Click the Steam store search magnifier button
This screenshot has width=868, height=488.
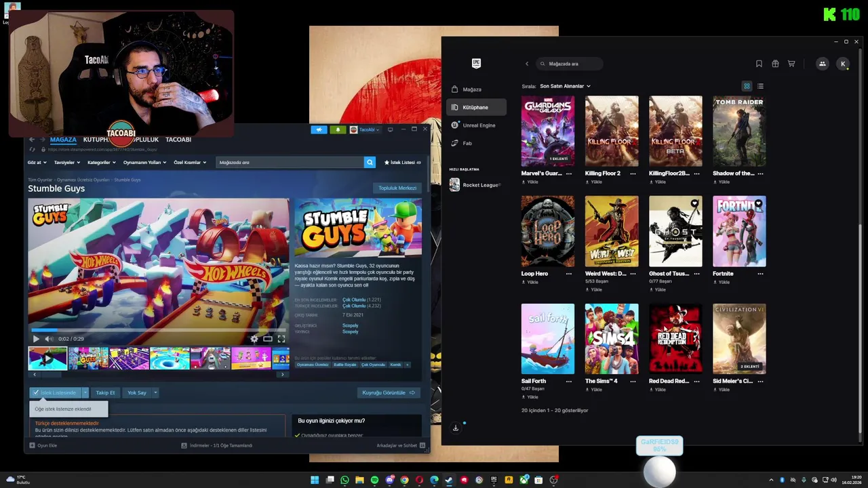[x=370, y=163]
